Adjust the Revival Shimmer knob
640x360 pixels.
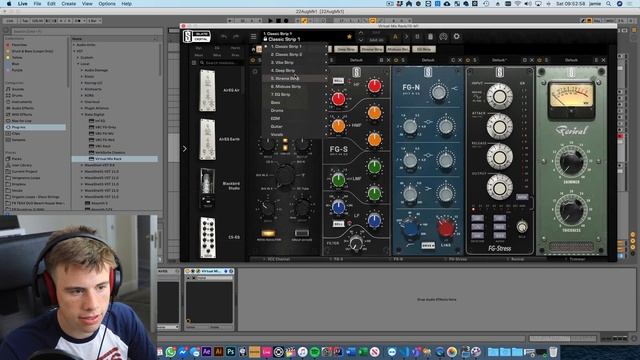point(571,162)
